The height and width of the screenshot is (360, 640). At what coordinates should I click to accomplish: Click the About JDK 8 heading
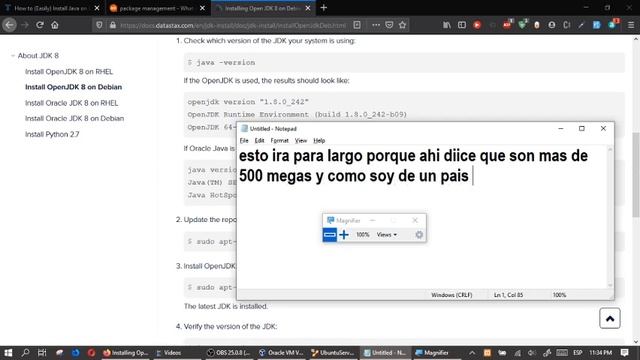[38, 56]
